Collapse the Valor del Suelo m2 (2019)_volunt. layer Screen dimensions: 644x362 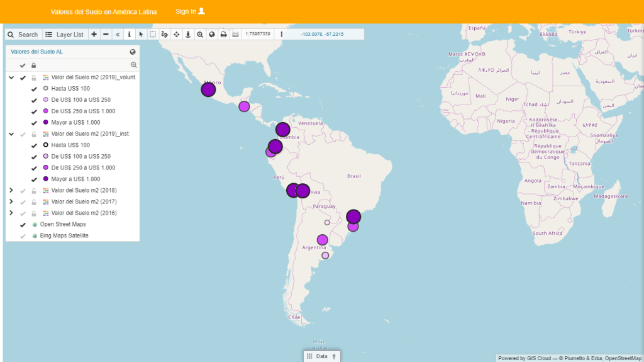coord(11,77)
